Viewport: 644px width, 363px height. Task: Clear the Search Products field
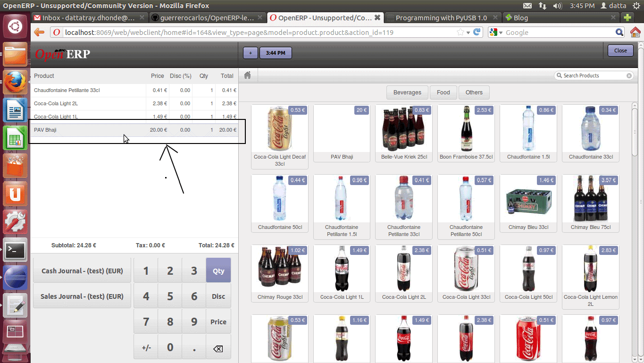pyautogui.click(x=629, y=76)
